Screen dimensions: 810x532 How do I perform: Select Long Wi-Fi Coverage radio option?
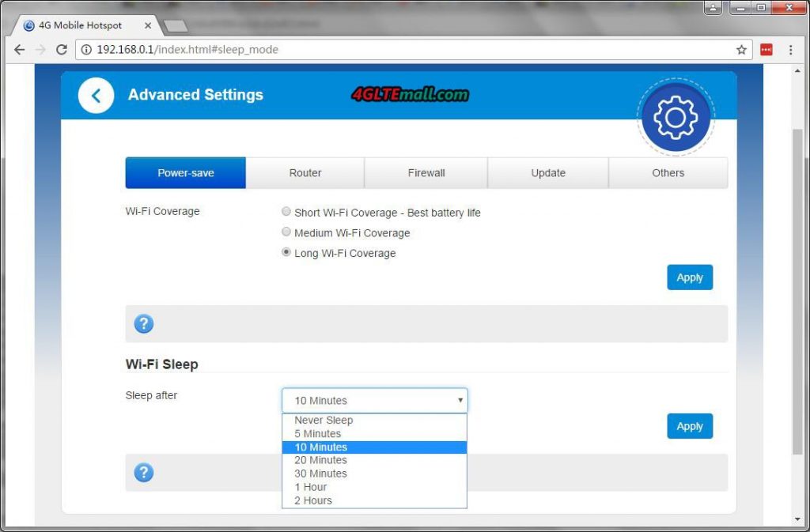pyautogui.click(x=286, y=253)
